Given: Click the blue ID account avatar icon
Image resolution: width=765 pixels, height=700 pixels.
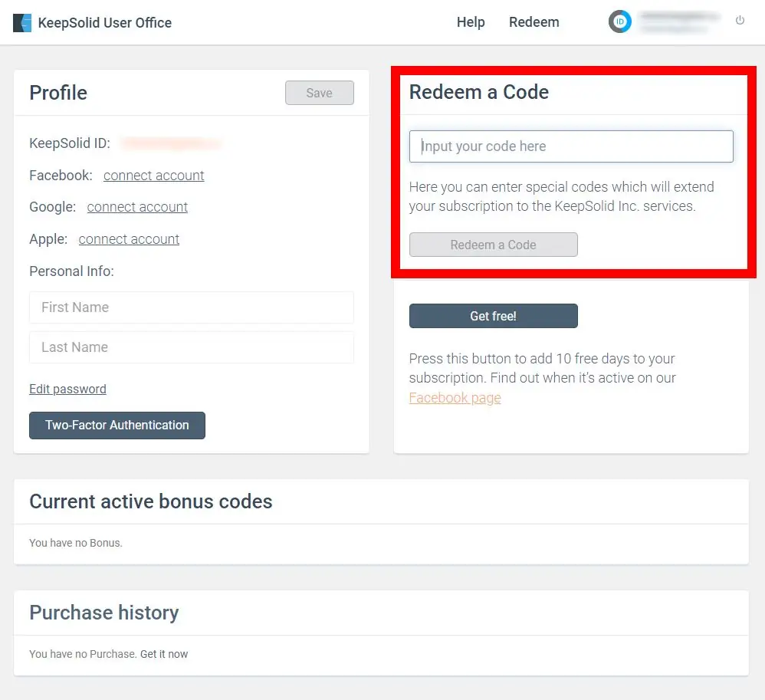Looking at the screenshot, I should click(x=620, y=22).
